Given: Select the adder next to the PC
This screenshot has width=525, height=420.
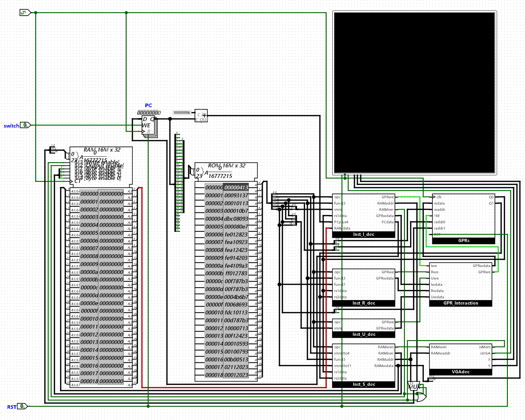Looking at the screenshot, I should click(201, 116).
